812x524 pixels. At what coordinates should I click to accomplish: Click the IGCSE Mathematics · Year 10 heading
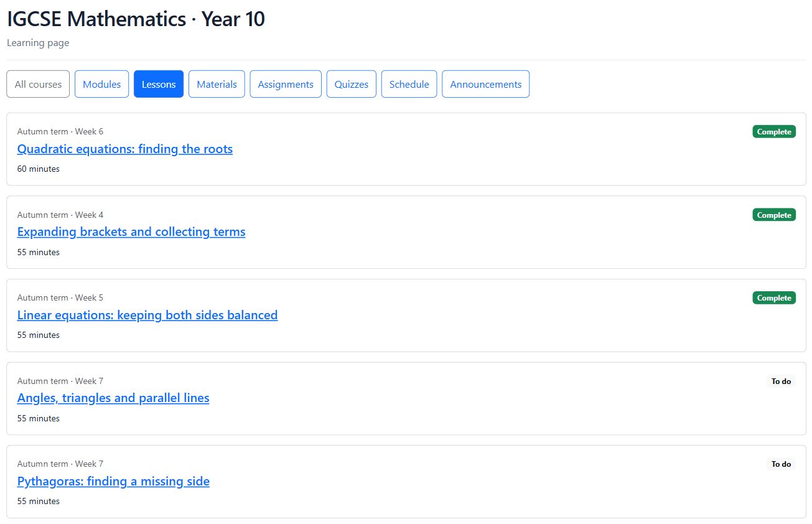pos(136,19)
